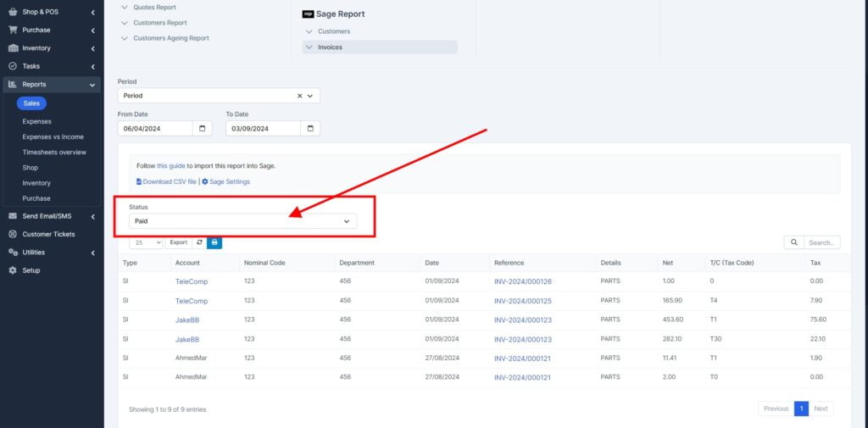Image resolution: width=868 pixels, height=428 pixels.
Task: Sort by the Nominal Code column header
Action: click(x=264, y=263)
